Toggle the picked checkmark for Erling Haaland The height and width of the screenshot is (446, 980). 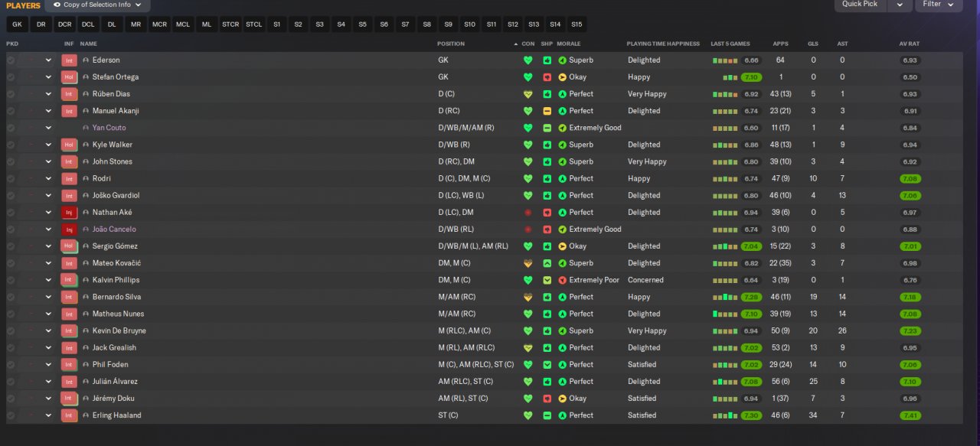point(11,415)
